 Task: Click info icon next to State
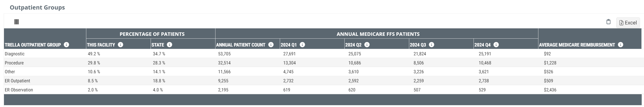170,45
